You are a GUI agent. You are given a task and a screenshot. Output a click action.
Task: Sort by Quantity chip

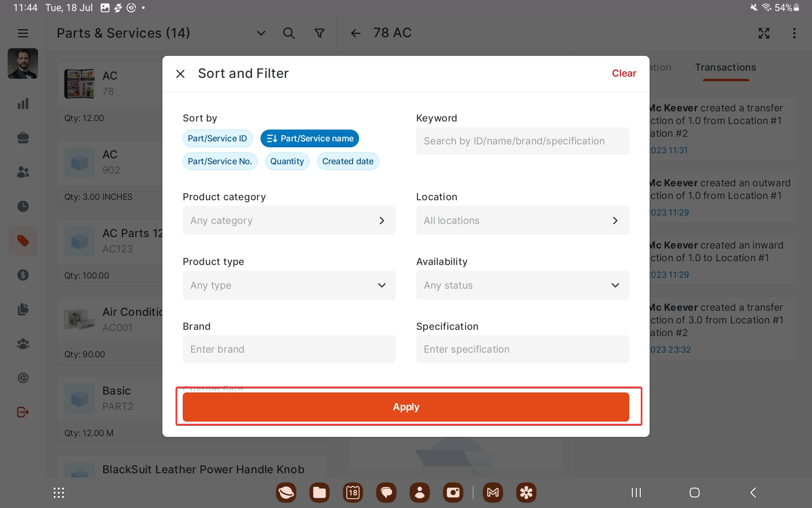(287, 161)
